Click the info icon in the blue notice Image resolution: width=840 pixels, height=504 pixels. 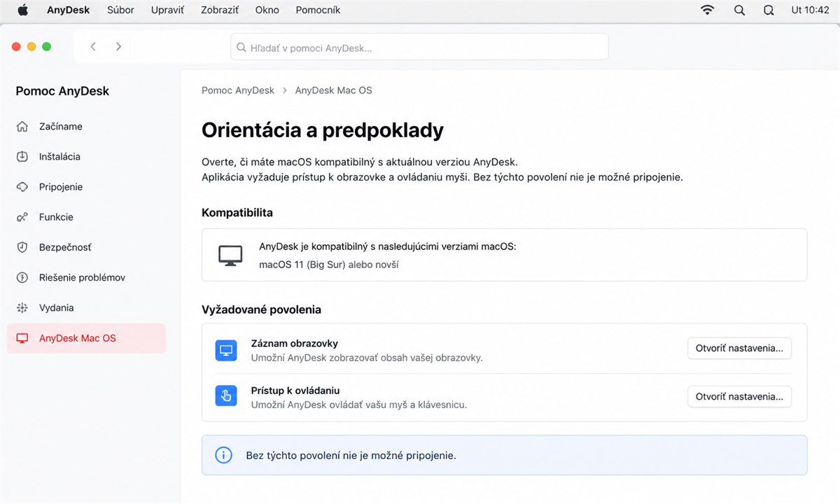click(x=223, y=455)
